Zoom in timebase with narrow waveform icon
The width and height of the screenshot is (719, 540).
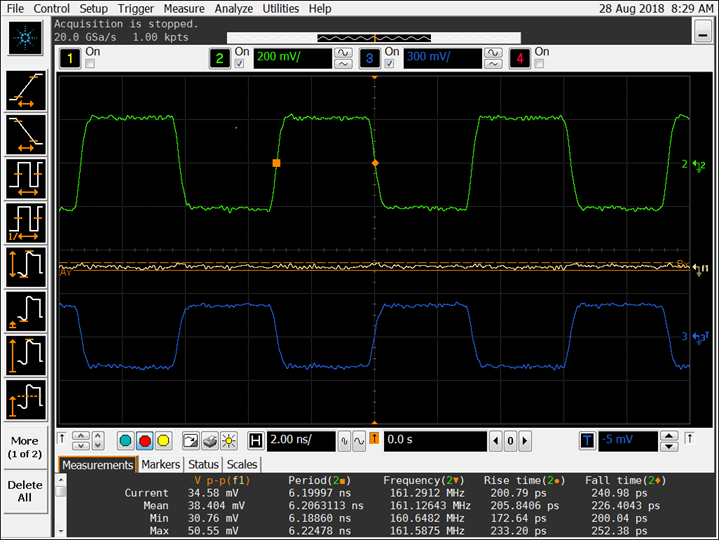[x=344, y=441]
